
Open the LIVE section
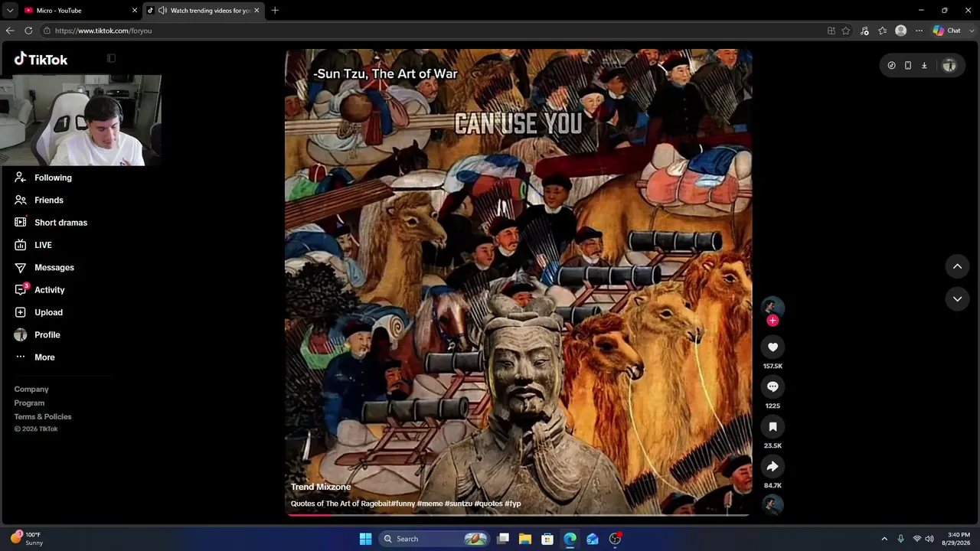click(33, 245)
